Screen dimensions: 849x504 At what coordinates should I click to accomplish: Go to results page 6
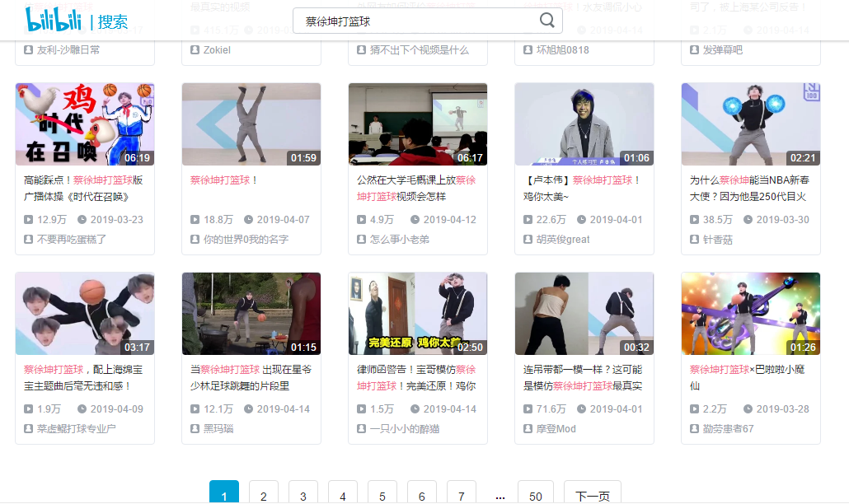(x=422, y=492)
